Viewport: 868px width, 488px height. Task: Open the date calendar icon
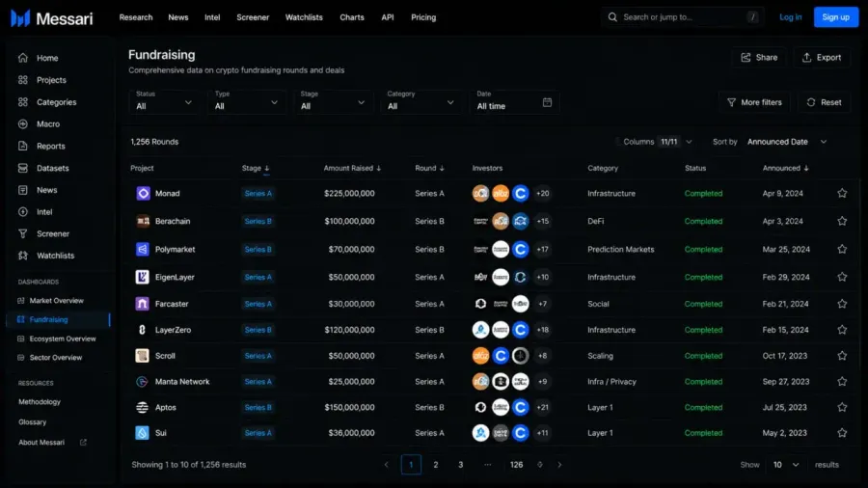pos(547,102)
